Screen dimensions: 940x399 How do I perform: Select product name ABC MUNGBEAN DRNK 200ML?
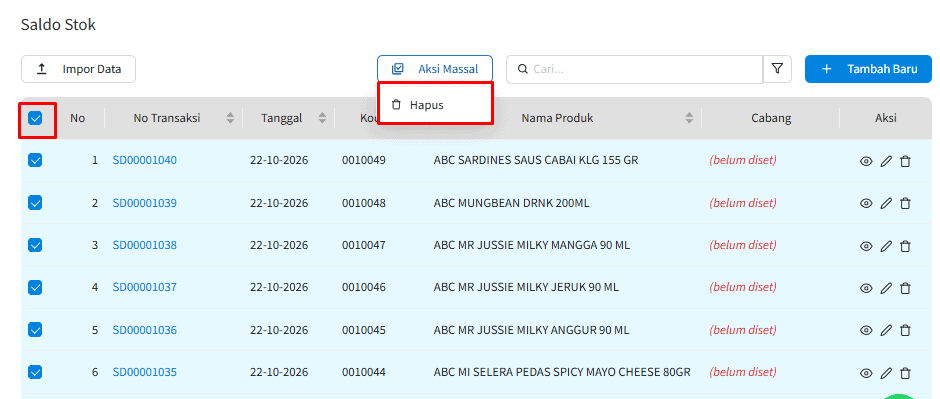[511, 202]
